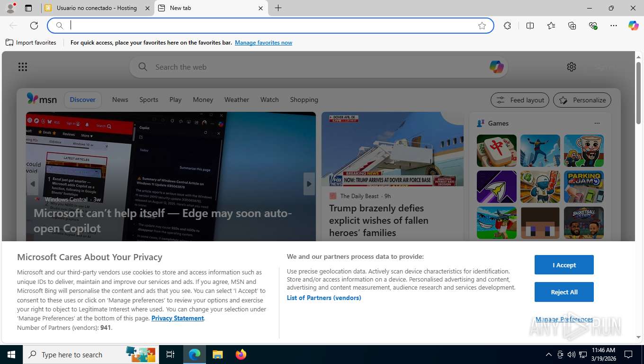Open the Basketball Stars game tile
Viewport: 644px width, 364px height.
tap(584, 223)
